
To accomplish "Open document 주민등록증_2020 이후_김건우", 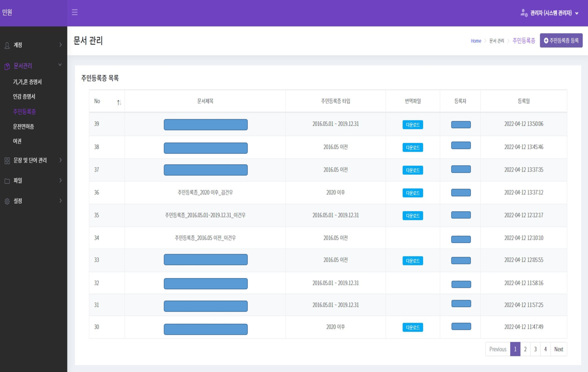I will pyautogui.click(x=205, y=192).
